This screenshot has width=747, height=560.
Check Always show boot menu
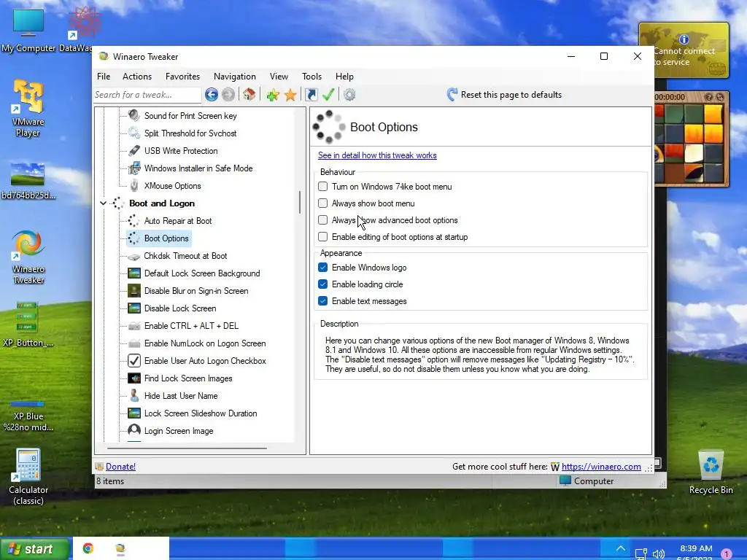[x=323, y=203]
